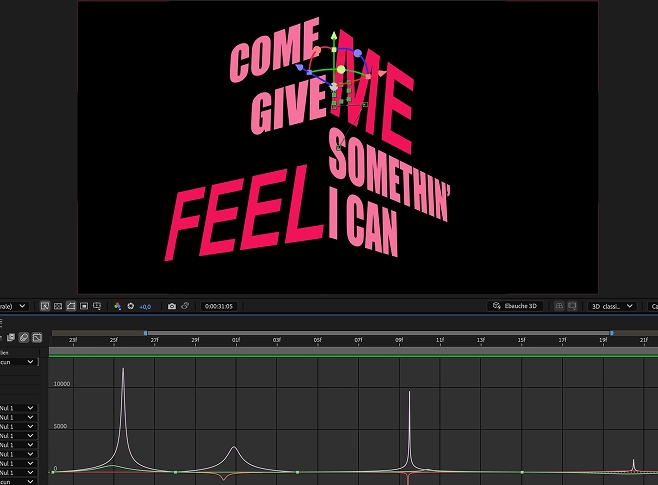Open the 3D classique renderer dropdown

pos(611,306)
